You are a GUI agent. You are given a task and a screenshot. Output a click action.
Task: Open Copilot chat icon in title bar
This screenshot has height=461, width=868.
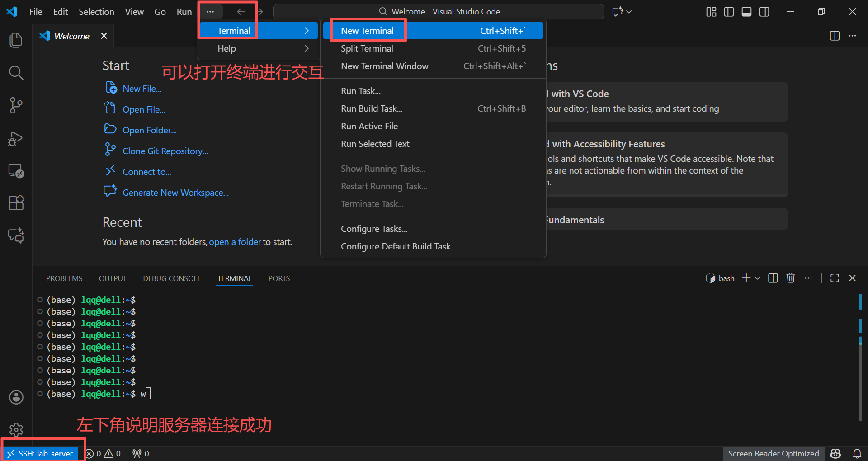(618, 12)
